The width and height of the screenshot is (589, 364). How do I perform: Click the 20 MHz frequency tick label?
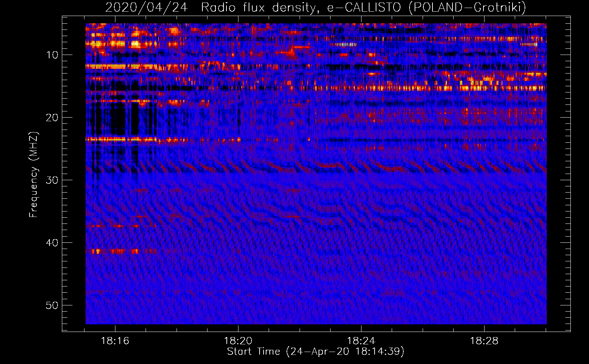point(52,118)
